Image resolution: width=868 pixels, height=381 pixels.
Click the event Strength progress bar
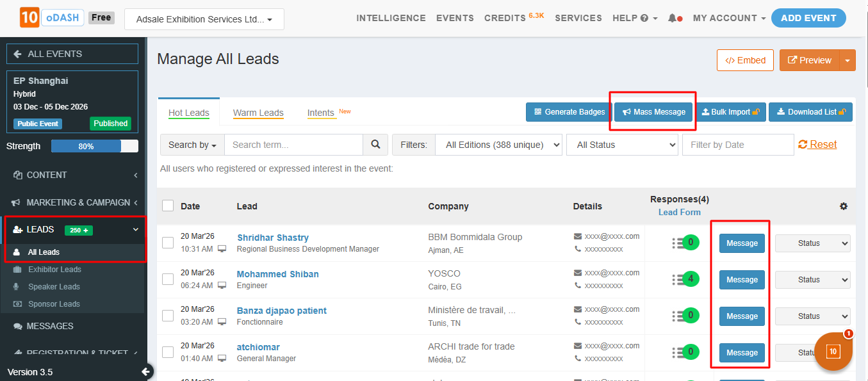[95, 146]
